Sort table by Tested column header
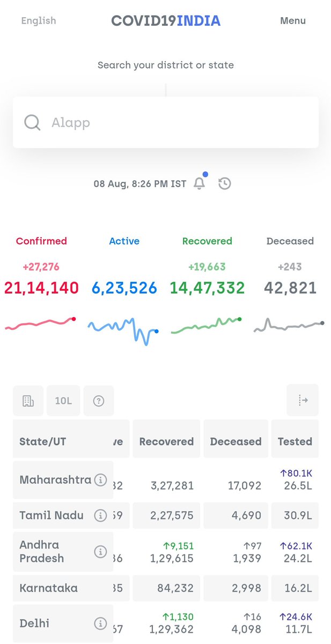This screenshot has height=644, width=331. click(x=295, y=442)
